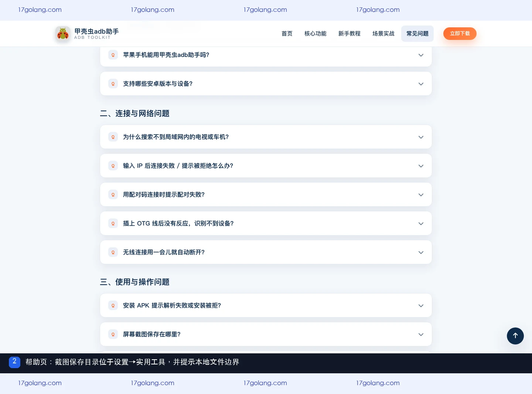Click question text 无线连接用一会儿就自动断开?
This screenshot has width=532, height=394.
pyautogui.click(x=164, y=252)
